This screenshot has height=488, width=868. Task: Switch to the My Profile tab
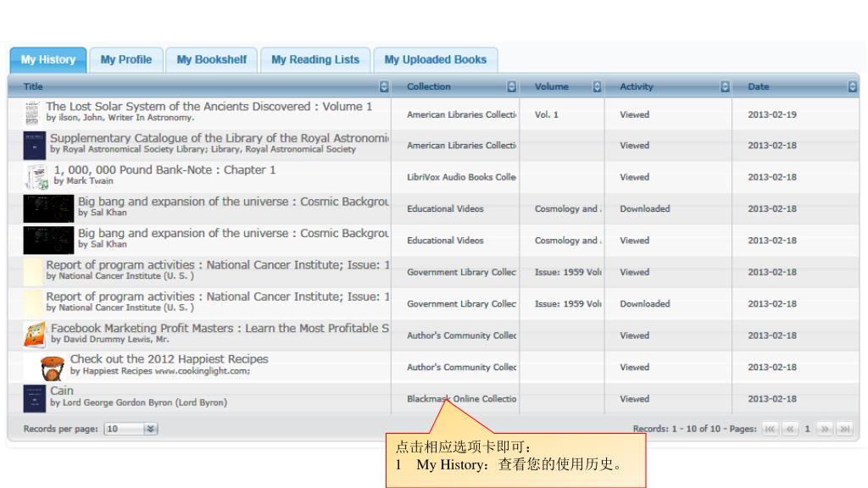(x=126, y=60)
